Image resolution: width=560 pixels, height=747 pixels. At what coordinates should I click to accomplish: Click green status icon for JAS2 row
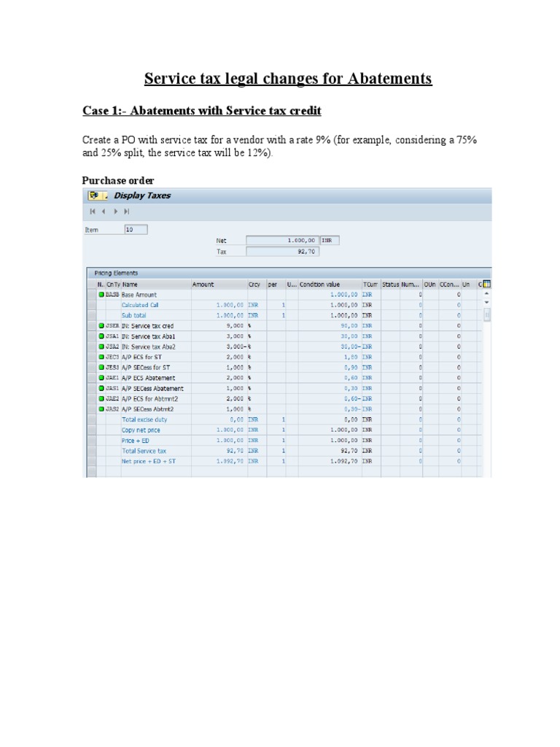pos(101,409)
